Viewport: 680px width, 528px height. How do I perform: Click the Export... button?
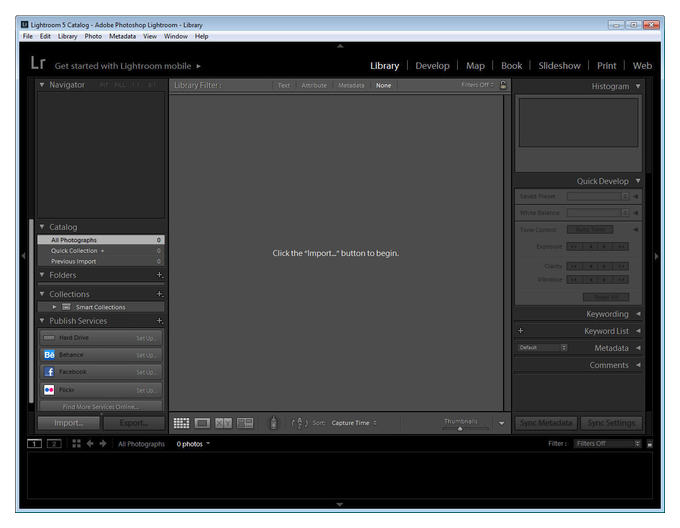[134, 423]
